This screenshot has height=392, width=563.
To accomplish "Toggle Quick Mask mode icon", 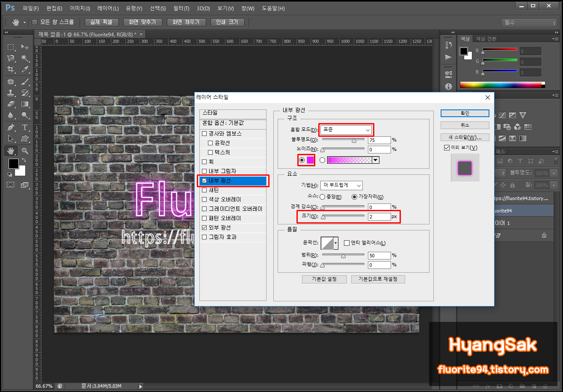I will [x=11, y=185].
